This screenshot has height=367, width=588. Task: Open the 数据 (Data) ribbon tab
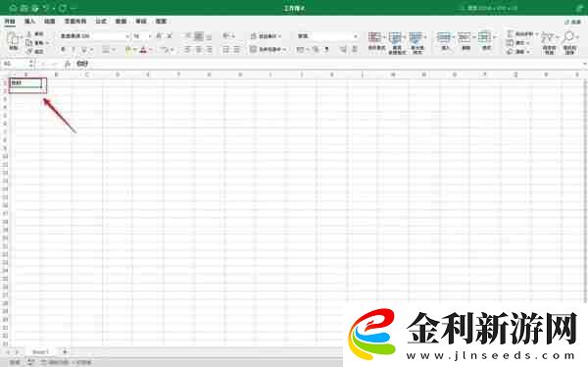click(x=121, y=22)
